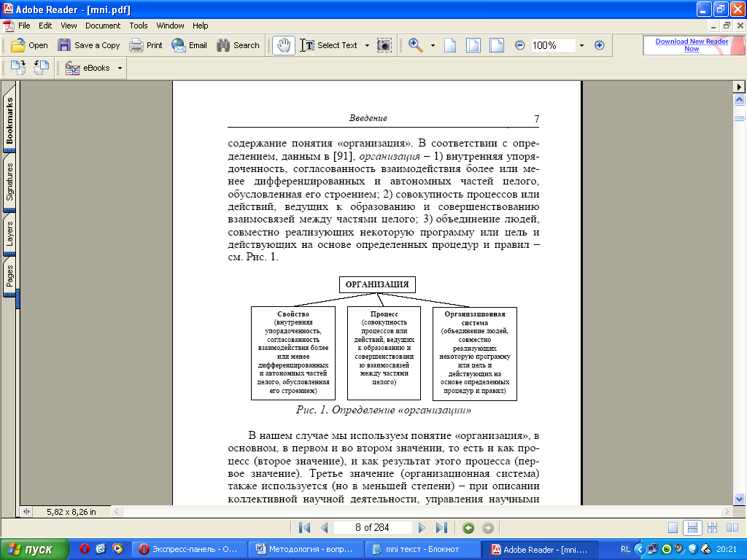This screenshot has width=747, height=560.
Task: Switch to mni текст Блокнот taskbar window
Action: point(422,549)
